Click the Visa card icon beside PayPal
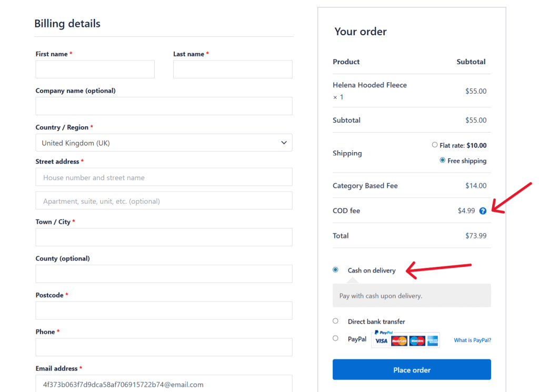 coord(382,340)
